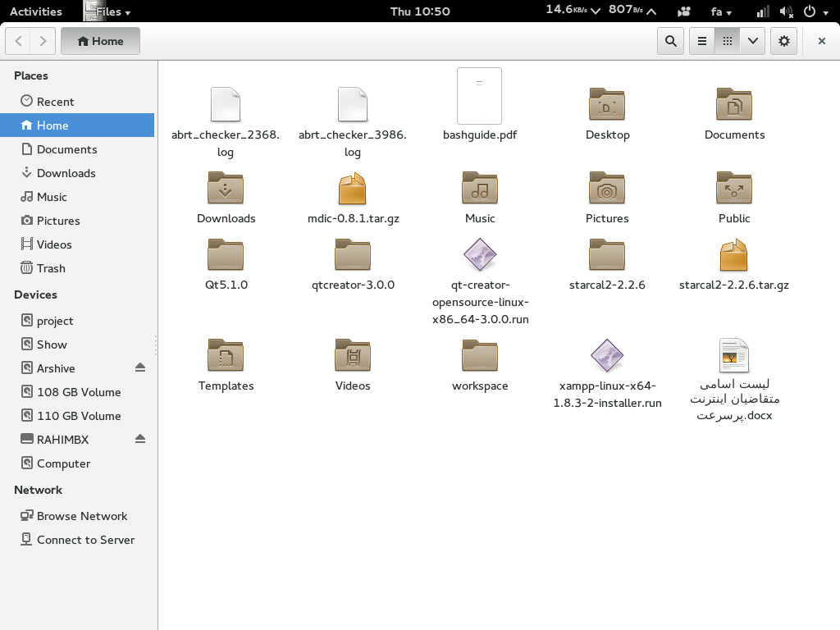Eject the RAHIMBX device
The image size is (840, 630).
click(x=140, y=439)
